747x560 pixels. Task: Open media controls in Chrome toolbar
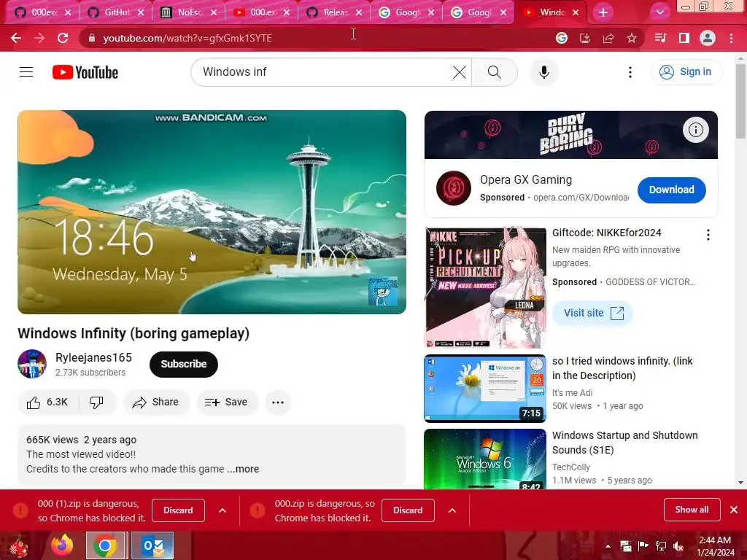660,38
